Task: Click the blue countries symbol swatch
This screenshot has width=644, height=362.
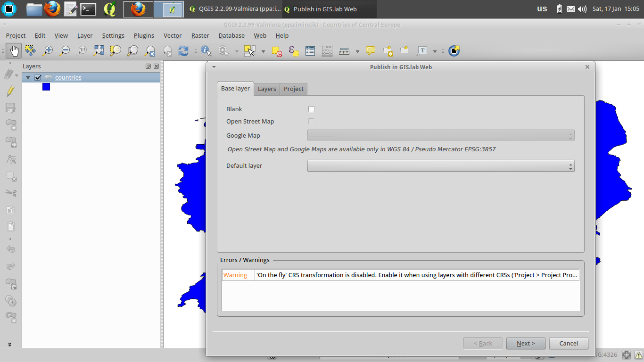Action: tap(46, 87)
